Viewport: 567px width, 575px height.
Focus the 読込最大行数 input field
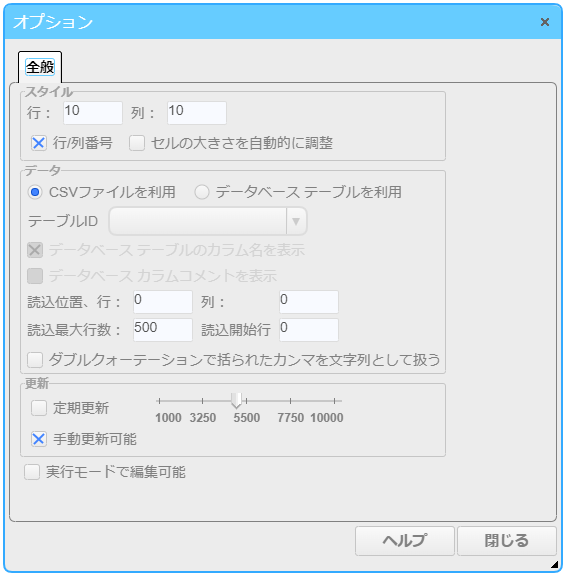[x=163, y=330]
